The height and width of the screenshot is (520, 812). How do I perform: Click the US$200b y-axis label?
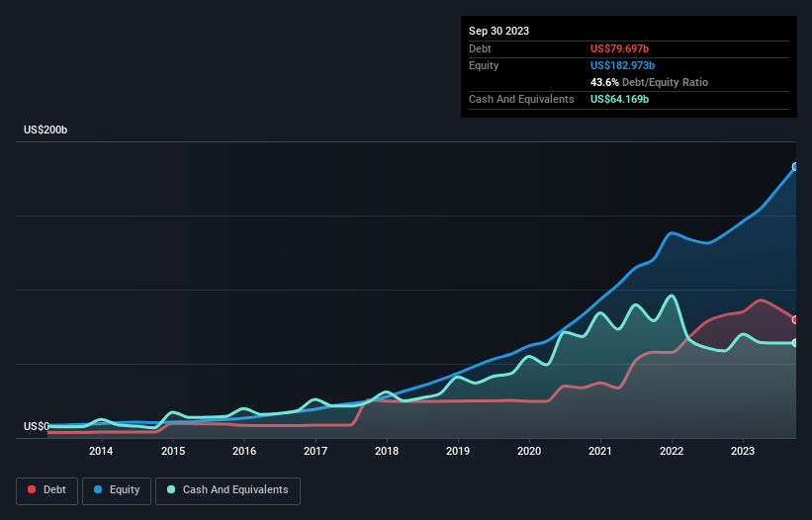coord(45,130)
